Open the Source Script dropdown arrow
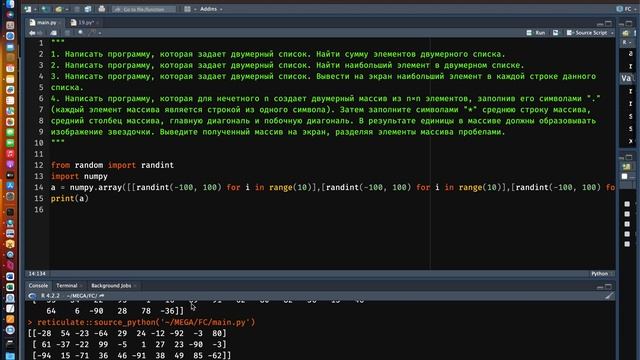 point(612,33)
